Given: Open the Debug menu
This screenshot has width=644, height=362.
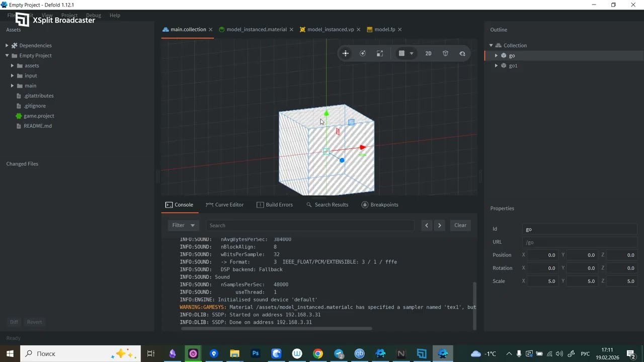Looking at the screenshot, I should tap(93, 15).
